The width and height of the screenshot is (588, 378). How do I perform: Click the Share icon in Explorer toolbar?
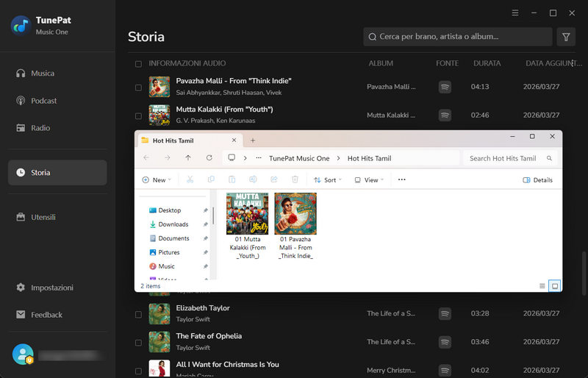274,179
